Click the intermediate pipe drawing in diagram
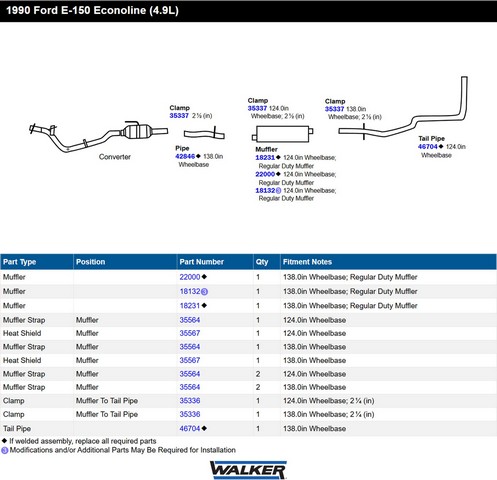This screenshot has height=480, width=497. click(204, 134)
